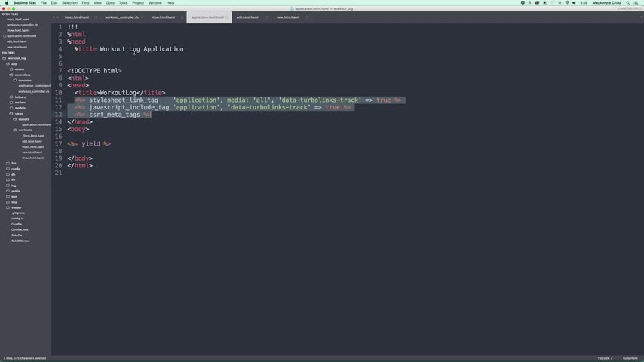Open the Selection menu
The image size is (644, 362).
coord(69,3)
